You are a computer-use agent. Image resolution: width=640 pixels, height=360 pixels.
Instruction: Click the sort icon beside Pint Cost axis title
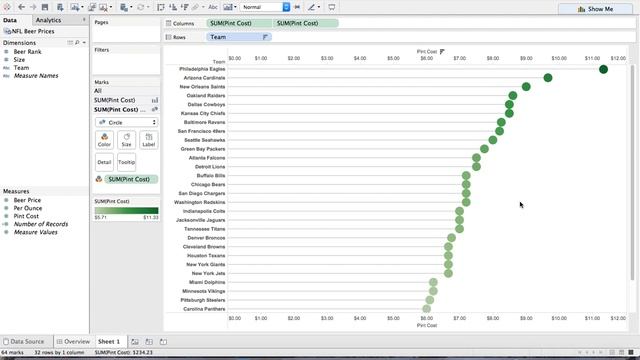(x=442, y=51)
